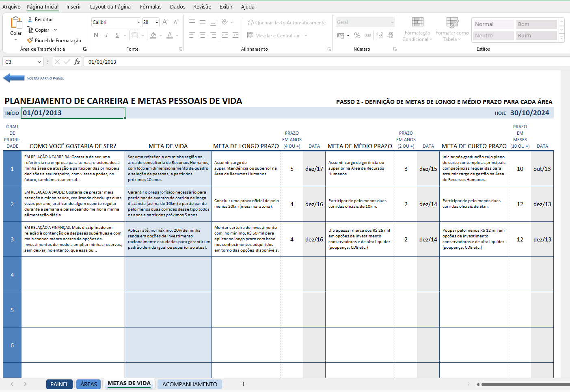Apply center horizontal text alignment
This screenshot has width=570, height=392.
203,36
